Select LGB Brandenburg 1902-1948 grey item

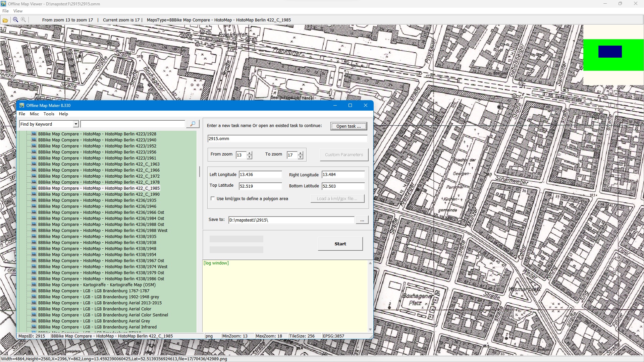99,297
